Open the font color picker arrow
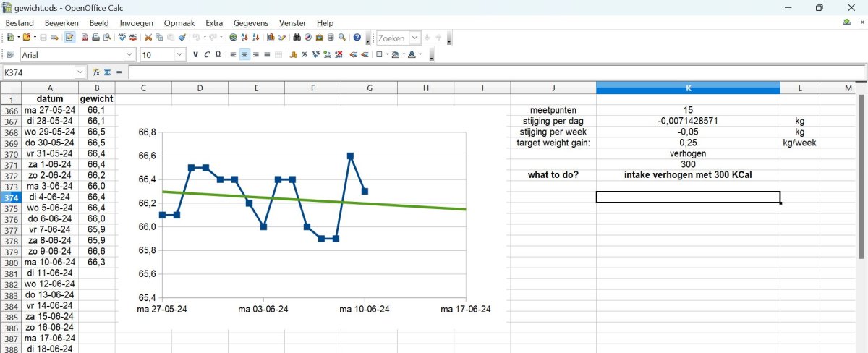The height and width of the screenshot is (353, 868). point(421,55)
